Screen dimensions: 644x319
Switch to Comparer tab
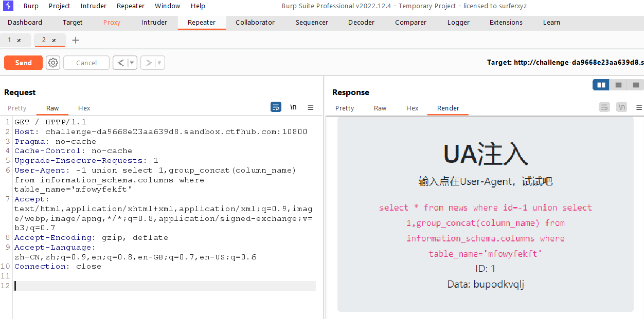tap(410, 23)
